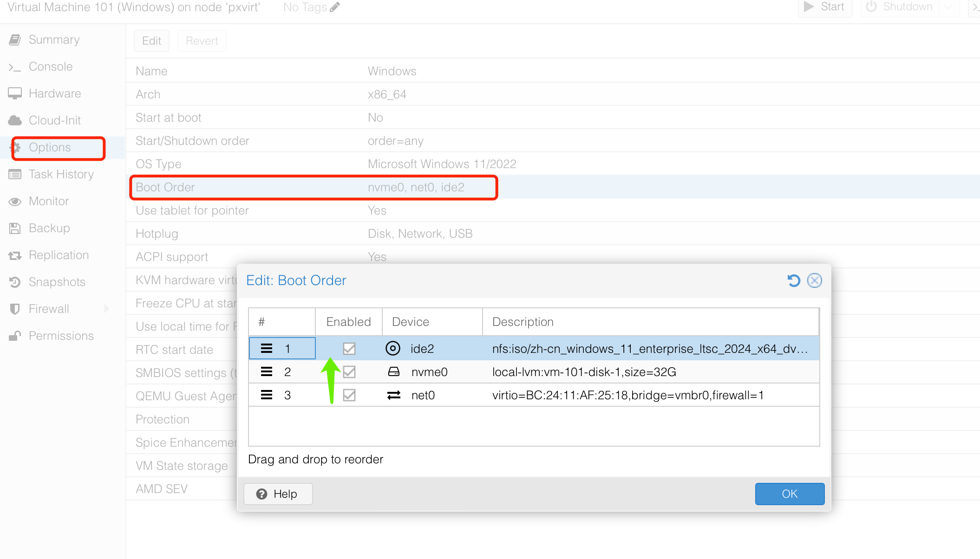Click the ide2 CD-ROM disc icon
The image size is (980, 559).
(393, 349)
